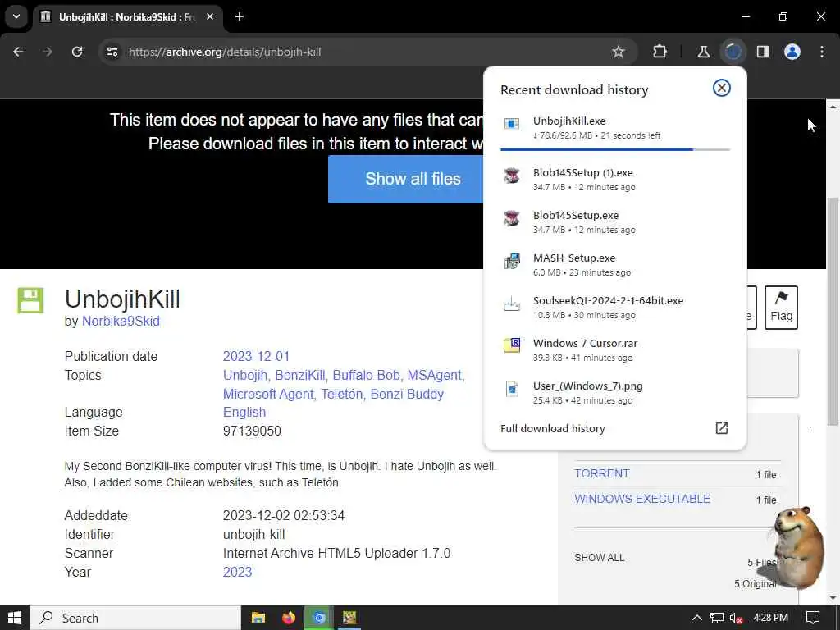Viewport: 840px width, 630px height.
Task: Click the external link icon for download history
Action: tap(722, 428)
